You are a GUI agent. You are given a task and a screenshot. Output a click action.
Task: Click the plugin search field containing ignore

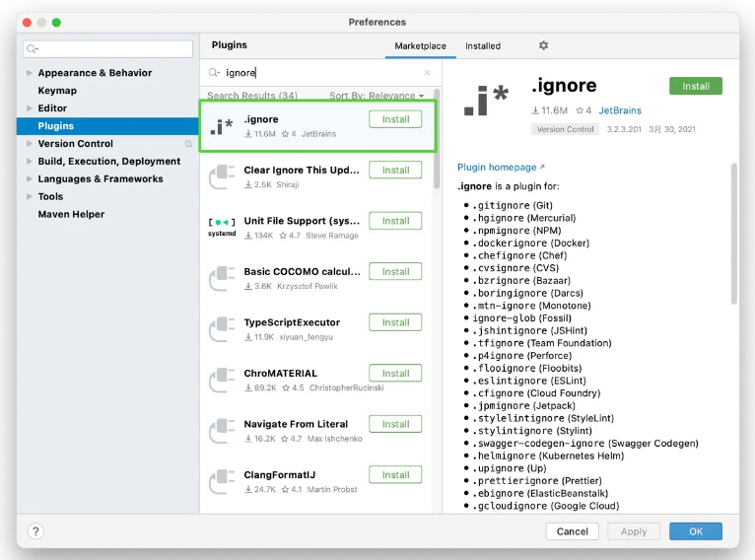click(320, 73)
